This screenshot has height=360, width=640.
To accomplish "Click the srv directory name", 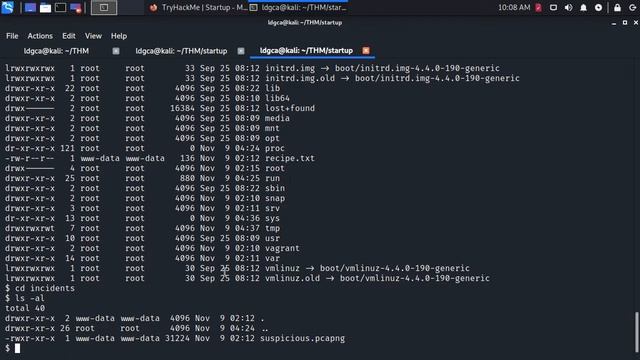I will (x=273, y=208).
